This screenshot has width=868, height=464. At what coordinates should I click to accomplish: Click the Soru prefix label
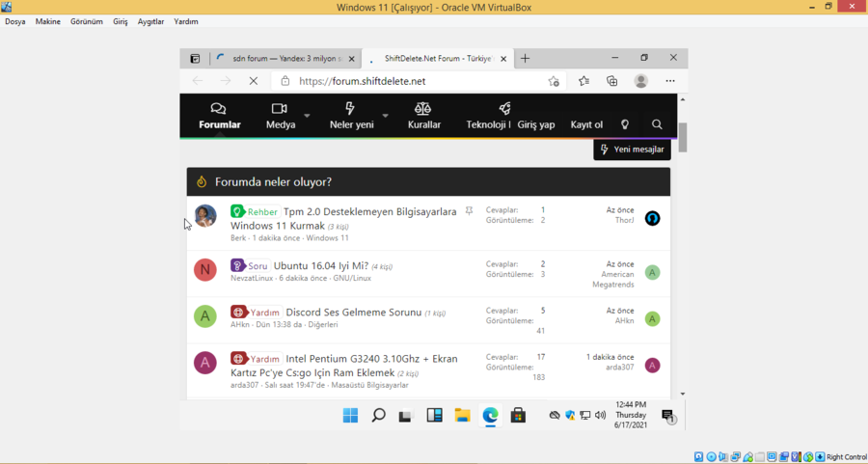point(250,266)
